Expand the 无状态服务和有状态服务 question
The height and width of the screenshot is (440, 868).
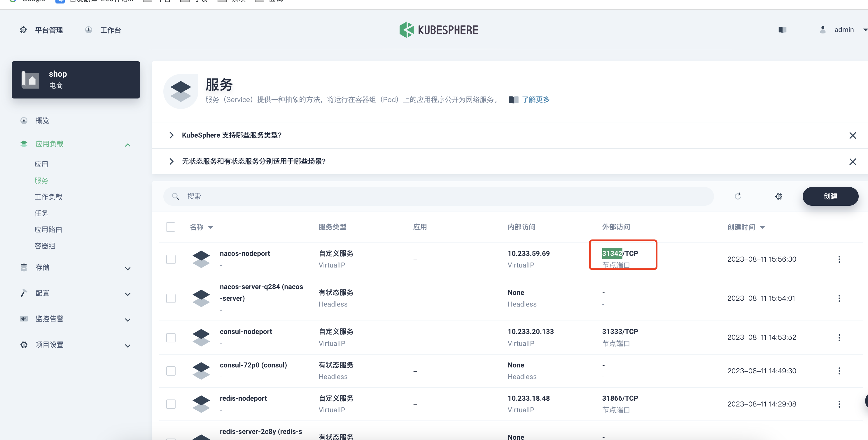[x=171, y=162]
